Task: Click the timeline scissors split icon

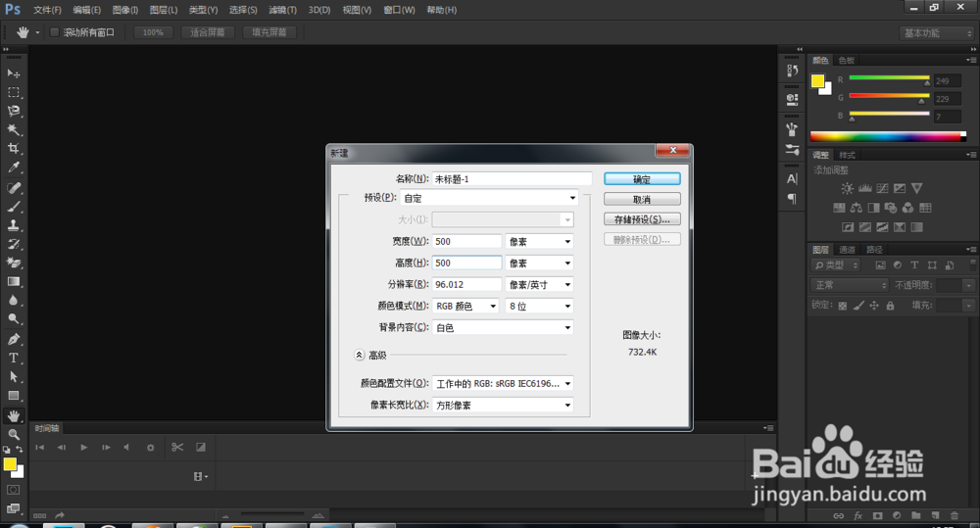Action: [177, 448]
